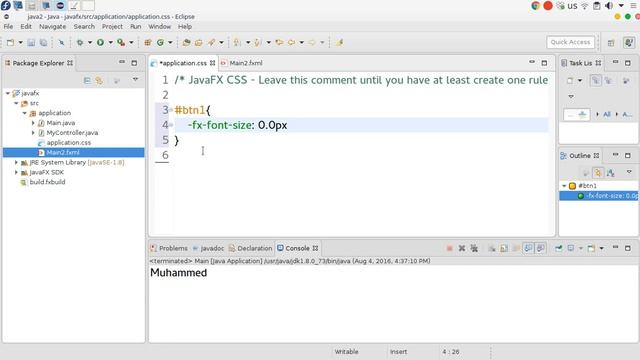Click the Pin Editor toolbar icon
The width and height of the screenshot is (640, 360).
[339, 42]
